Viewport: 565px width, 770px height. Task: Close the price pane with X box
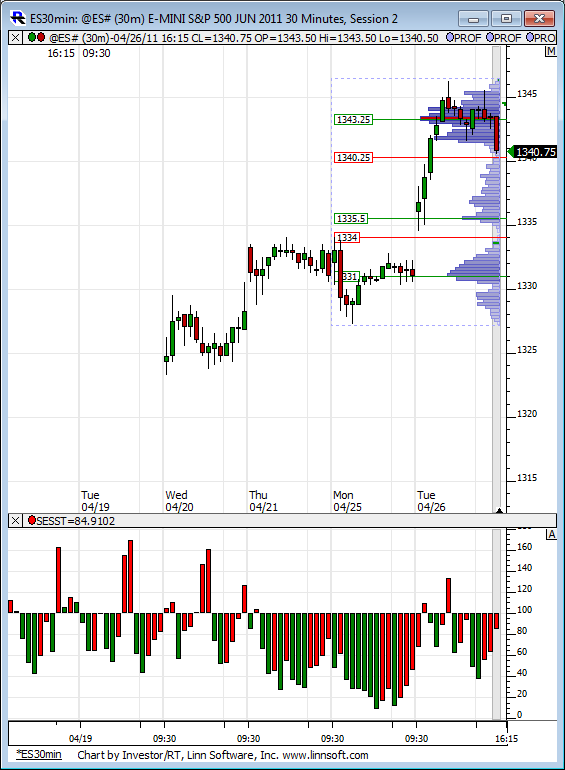pos(15,38)
